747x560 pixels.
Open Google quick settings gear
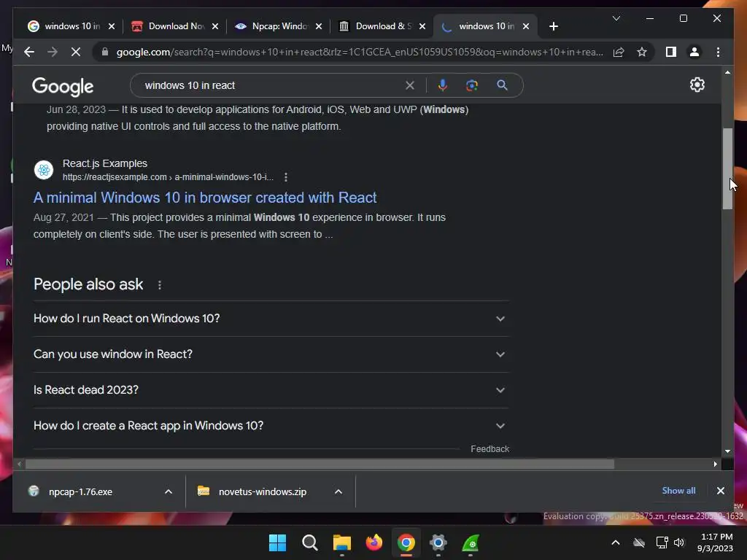(x=697, y=85)
